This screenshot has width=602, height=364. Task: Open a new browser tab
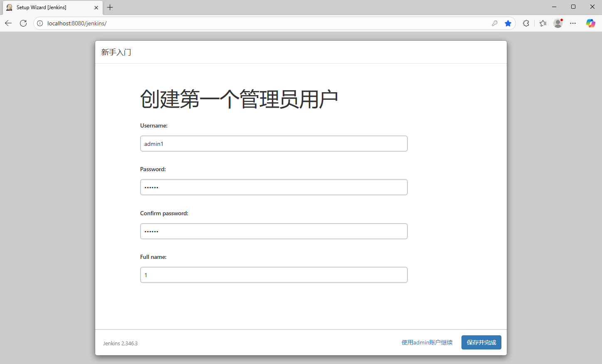pos(110,7)
